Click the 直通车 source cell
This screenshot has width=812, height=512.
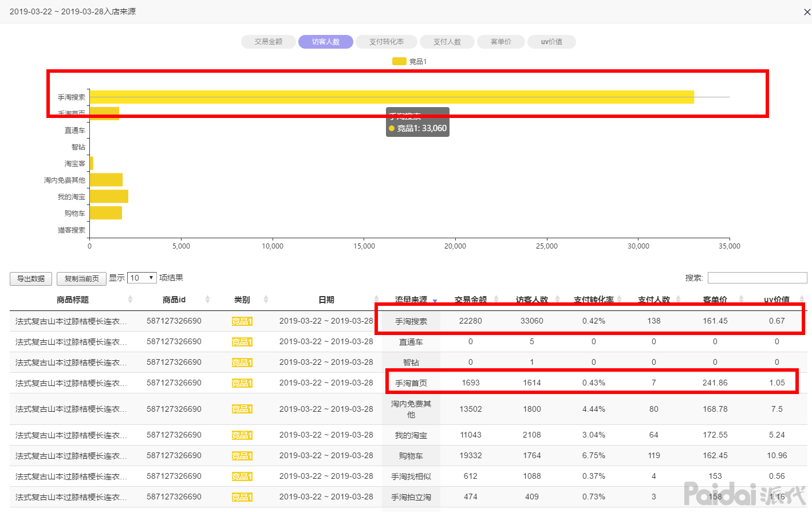pyautogui.click(x=411, y=342)
